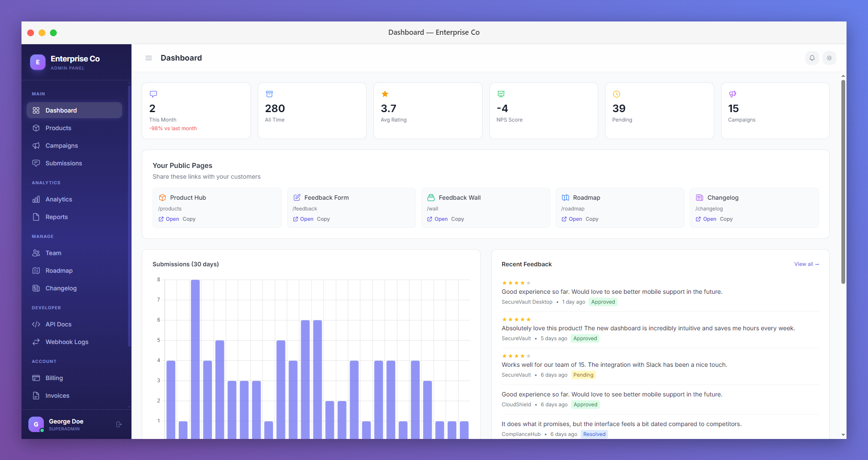Select the Analytics bar-chart icon in sidebar
868x460 pixels.
[x=37, y=199]
